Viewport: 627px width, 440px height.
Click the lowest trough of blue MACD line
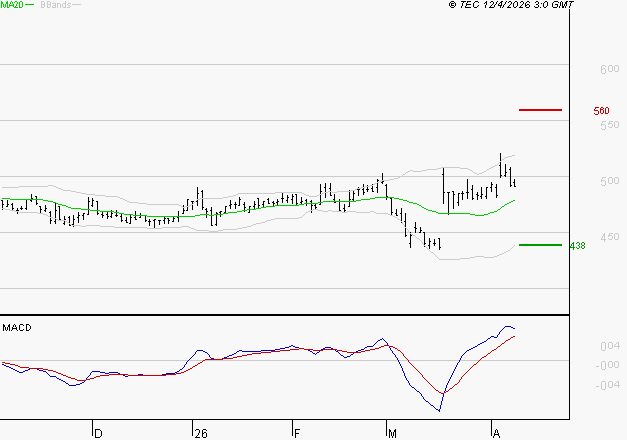438,410
